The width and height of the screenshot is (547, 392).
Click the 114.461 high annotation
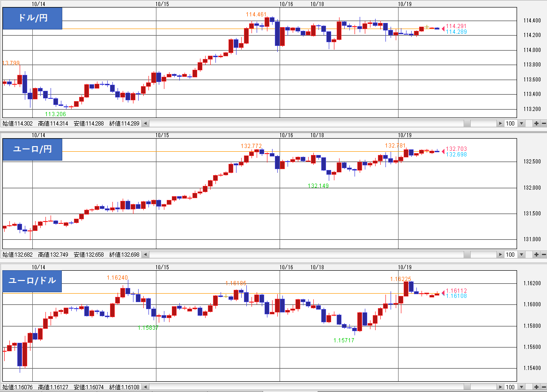pos(256,15)
